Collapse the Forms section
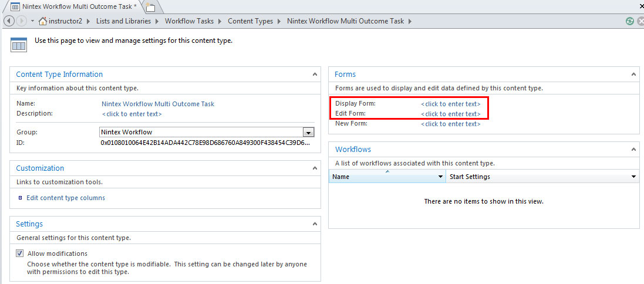 (633, 75)
